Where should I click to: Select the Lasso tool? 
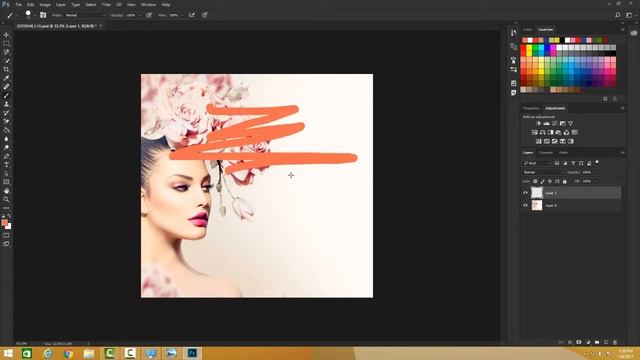pyautogui.click(x=6, y=52)
